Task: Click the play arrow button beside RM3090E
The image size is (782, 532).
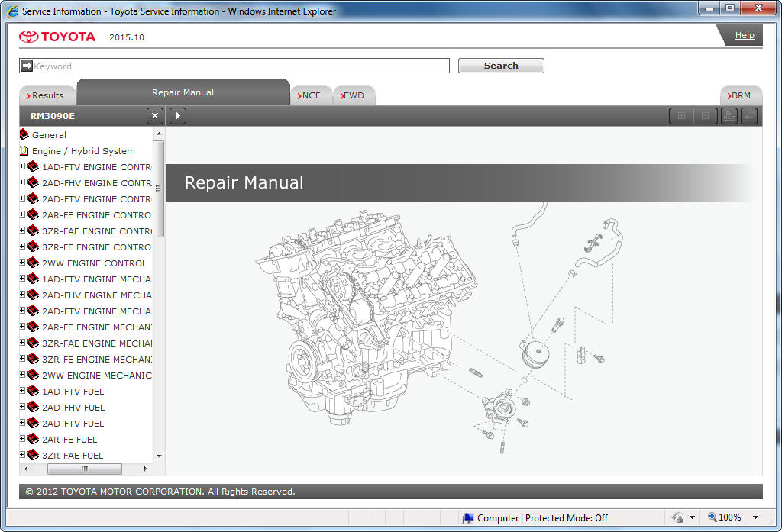Action: click(178, 116)
